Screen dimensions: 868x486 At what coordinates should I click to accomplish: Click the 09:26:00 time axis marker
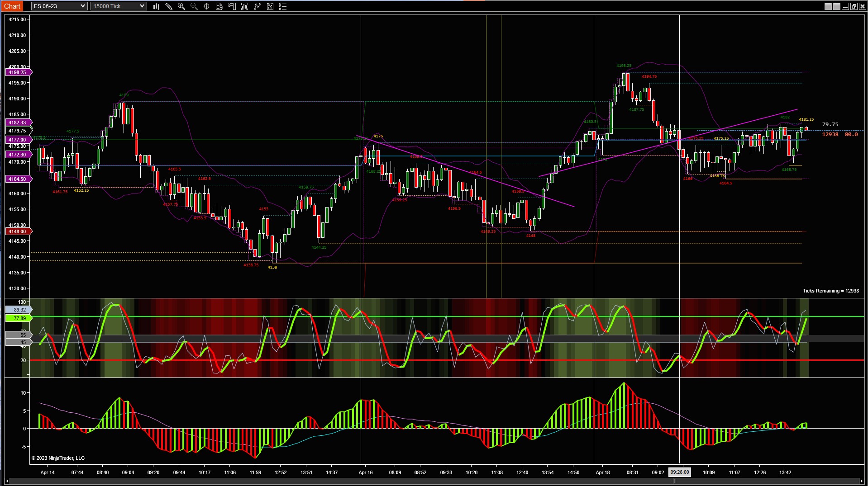click(680, 472)
